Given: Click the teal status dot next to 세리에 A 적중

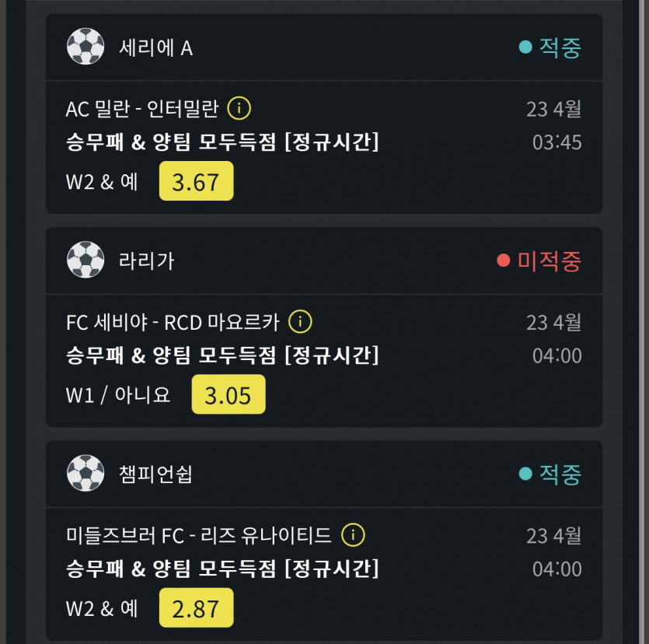Looking at the screenshot, I should pyautogui.click(x=525, y=47).
